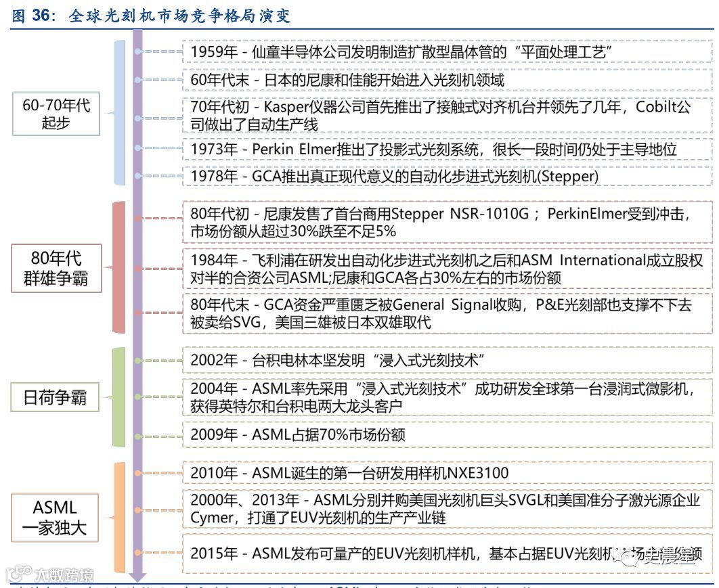Screen dimensions: 719x588
Task: Click the 2000年、2013年 并购SVGL和Cymer entry
Action: coord(448,508)
